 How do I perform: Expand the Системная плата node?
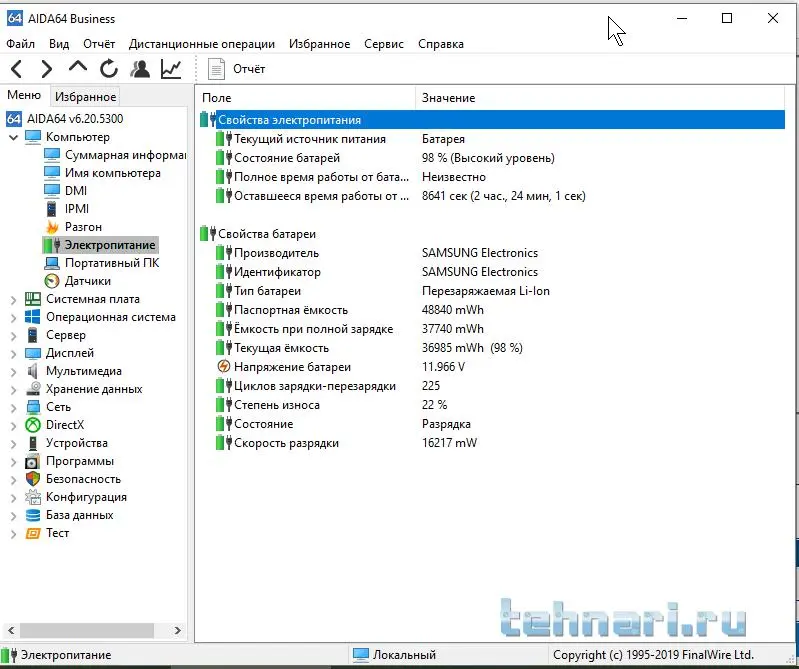[x=13, y=300]
